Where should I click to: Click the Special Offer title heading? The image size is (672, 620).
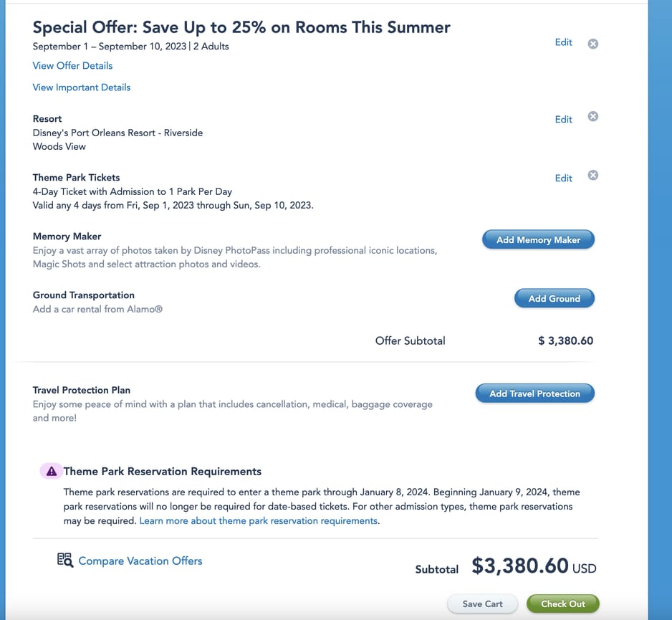click(241, 28)
